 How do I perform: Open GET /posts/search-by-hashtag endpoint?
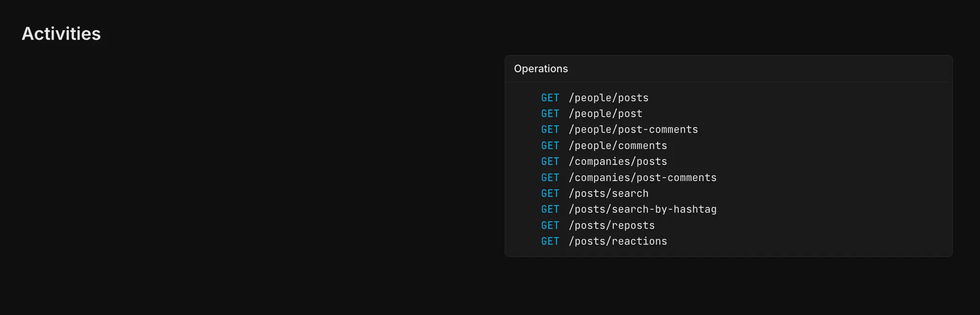629,209
